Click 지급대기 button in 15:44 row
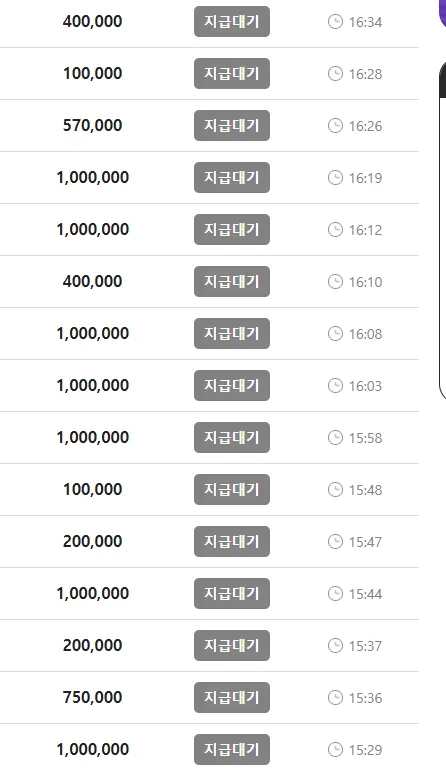This screenshot has height=773, width=446. tap(232, 594)
